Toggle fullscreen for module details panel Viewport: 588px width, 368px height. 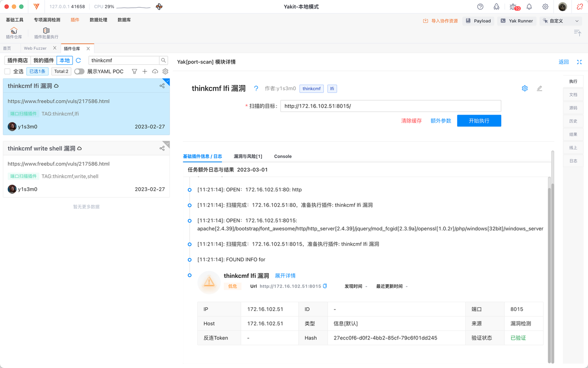click(x=579, y=62)
